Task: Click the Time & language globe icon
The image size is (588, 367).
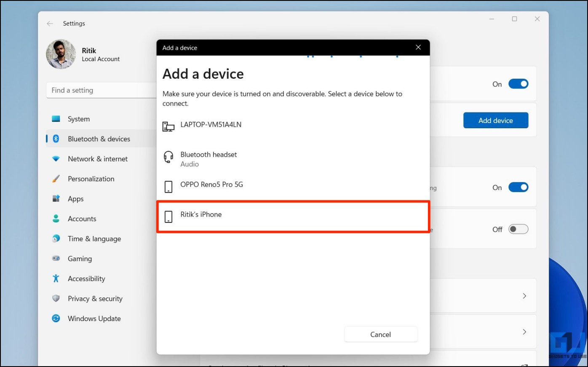Action: pos(56,238)
